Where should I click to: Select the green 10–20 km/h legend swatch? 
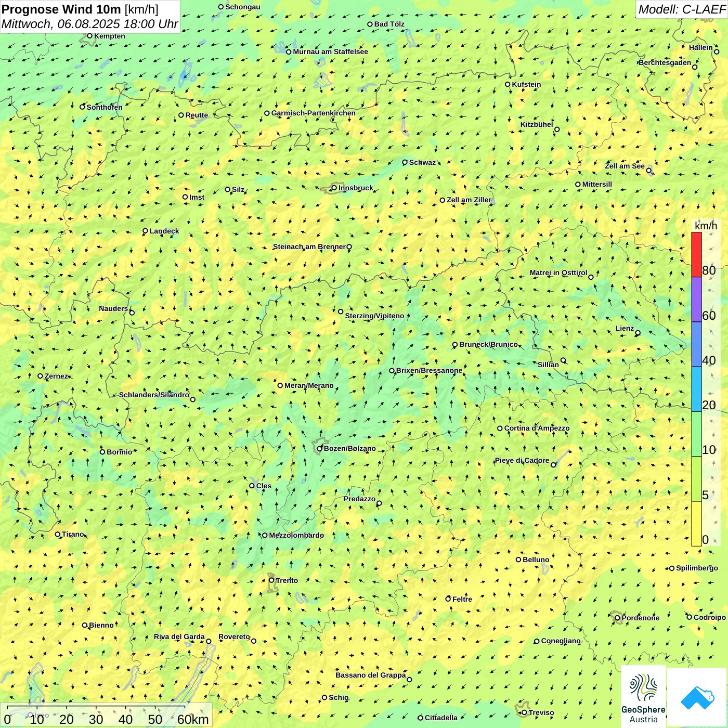click(x=696, y=434)
